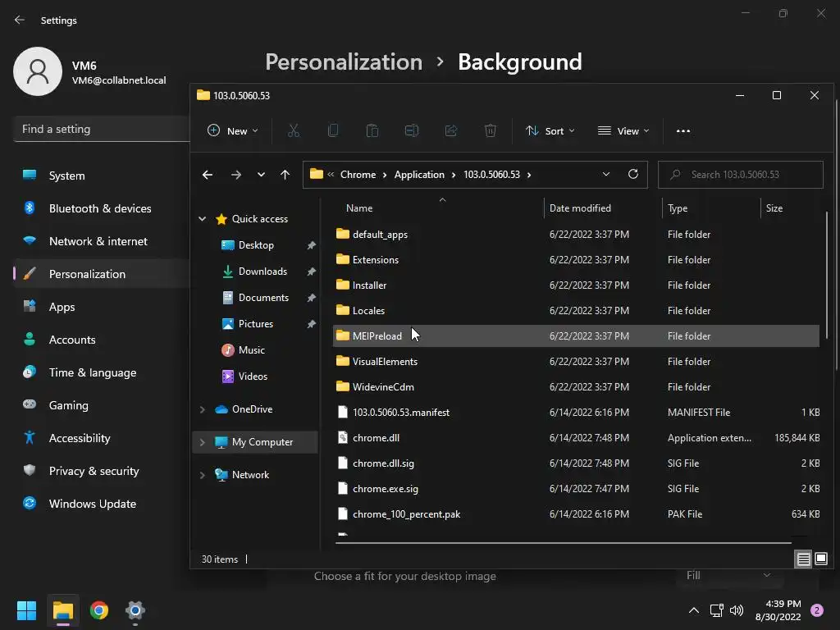
Task: Expand the My Computer tree node
Action: (x=203, y=442)
